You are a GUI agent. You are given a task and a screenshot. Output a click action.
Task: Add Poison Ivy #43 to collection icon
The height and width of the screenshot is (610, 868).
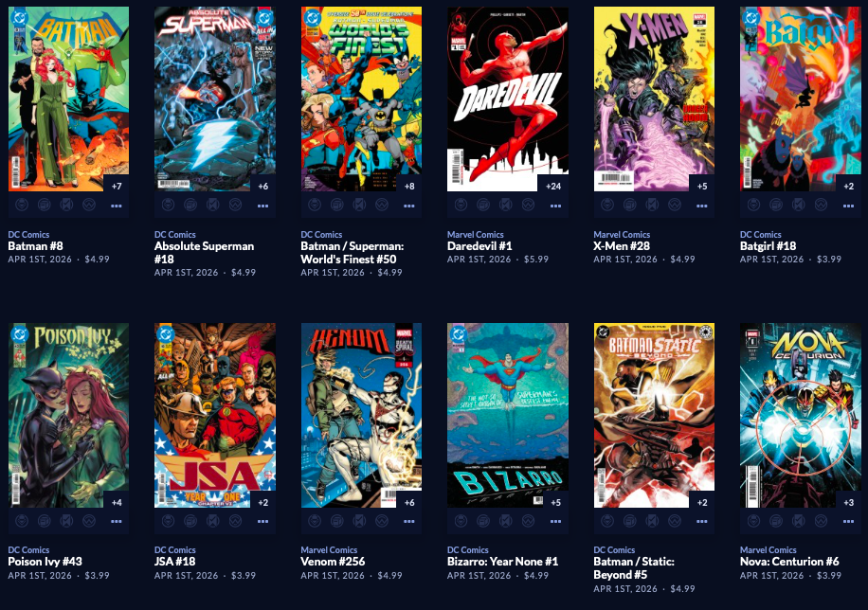click(x=45, y=521)
